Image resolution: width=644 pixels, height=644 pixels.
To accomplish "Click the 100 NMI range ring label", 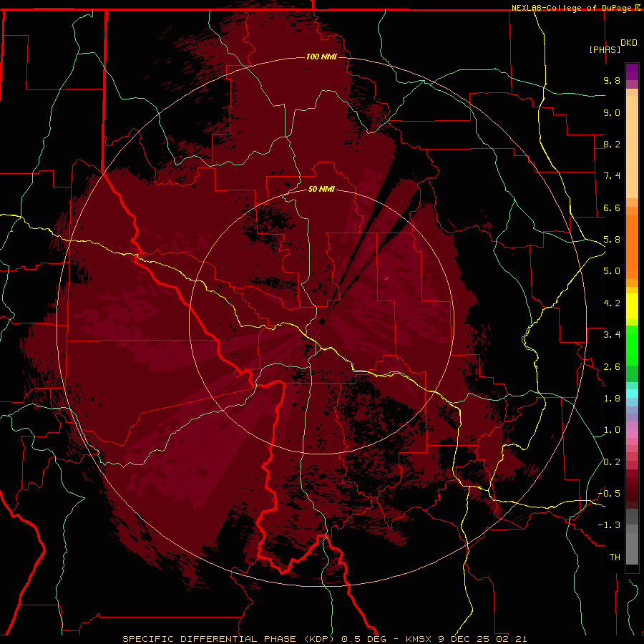I will coord(321,57).
